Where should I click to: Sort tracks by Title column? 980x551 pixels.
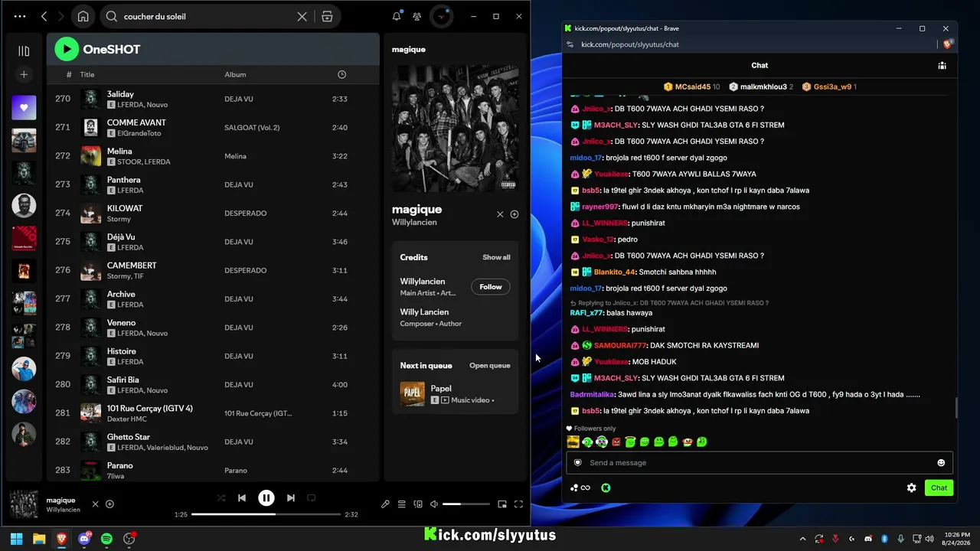pyautogui.click(x=87, y=74)
